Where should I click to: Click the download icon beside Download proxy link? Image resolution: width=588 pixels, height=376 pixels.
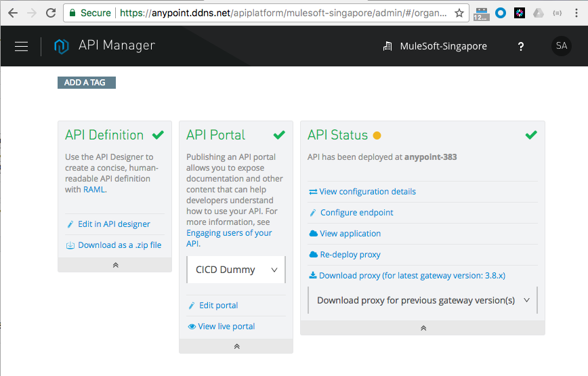[x=313, y=275]
